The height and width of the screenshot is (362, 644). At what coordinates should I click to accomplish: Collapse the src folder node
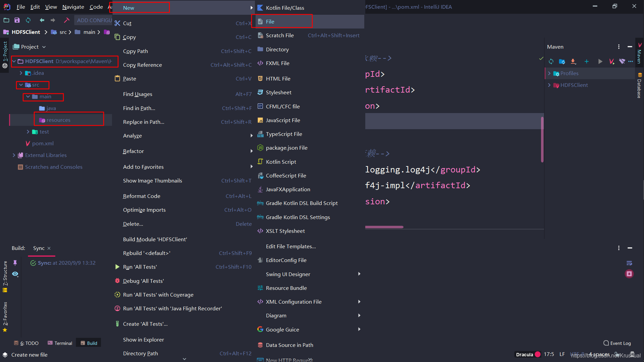(x=21, y=85)
